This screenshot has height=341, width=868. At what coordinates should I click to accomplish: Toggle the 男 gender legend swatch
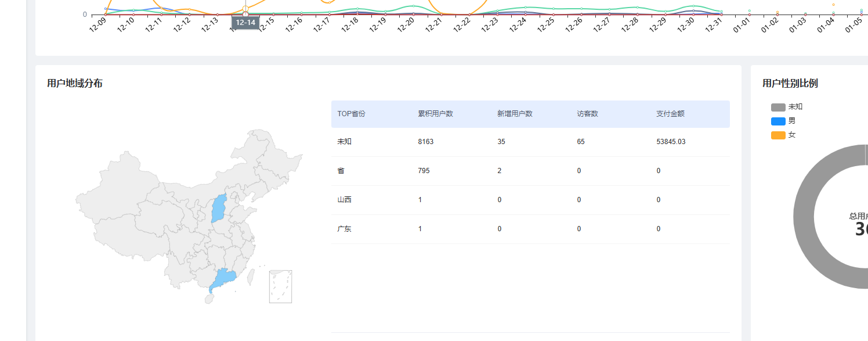[778, 121]
